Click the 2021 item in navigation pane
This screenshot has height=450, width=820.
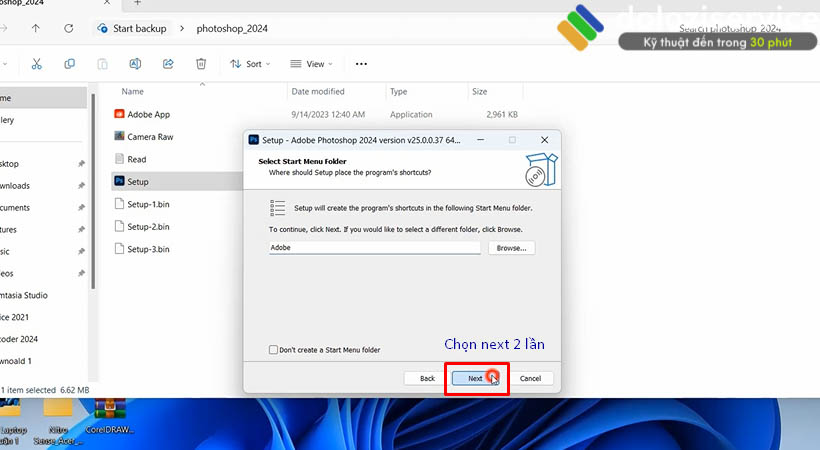(x=15, y=317)
